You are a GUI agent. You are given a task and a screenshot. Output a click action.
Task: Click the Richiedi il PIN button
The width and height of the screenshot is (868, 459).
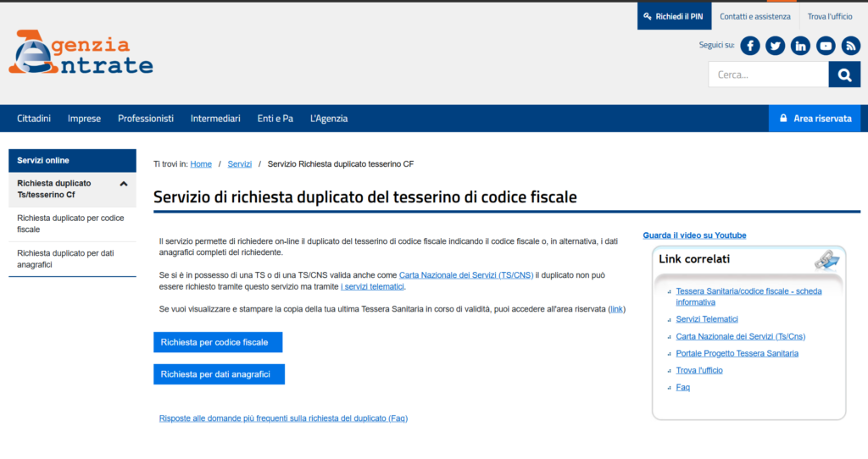(x=674, y=16)
